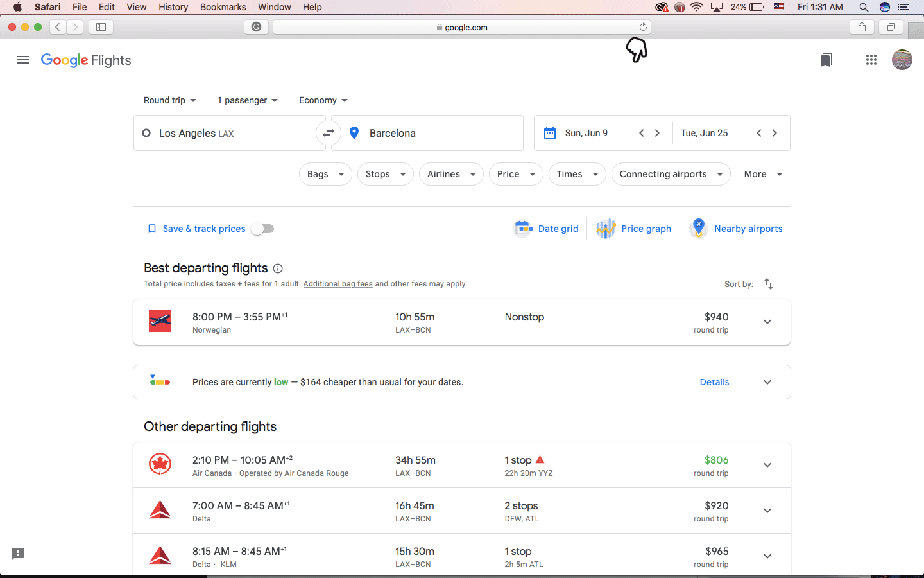924x578 pixels.
Task: Click the Google Flights logo
Action: click(x=86, y=60)
